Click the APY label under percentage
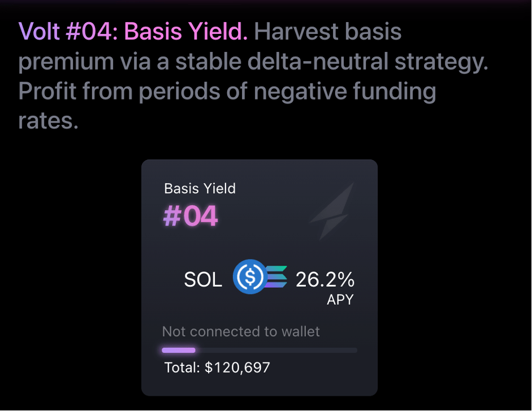The image size is (532, 411). (x=340, y=300)
